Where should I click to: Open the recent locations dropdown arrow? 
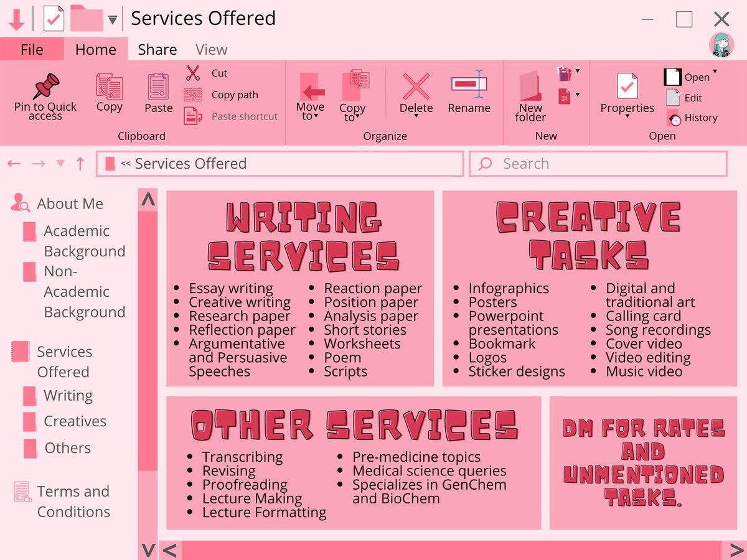pyautogui.click(x=60, y=164)
